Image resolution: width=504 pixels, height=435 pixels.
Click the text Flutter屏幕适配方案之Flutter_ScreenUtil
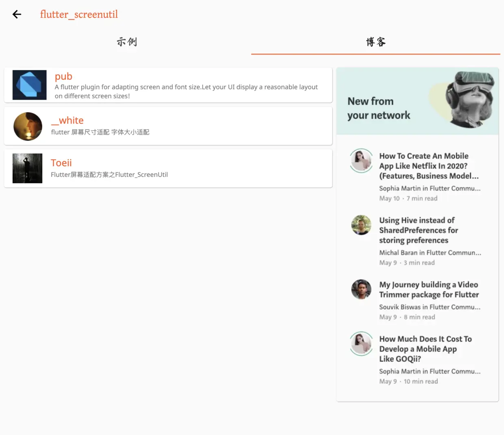tap(109, 175)
